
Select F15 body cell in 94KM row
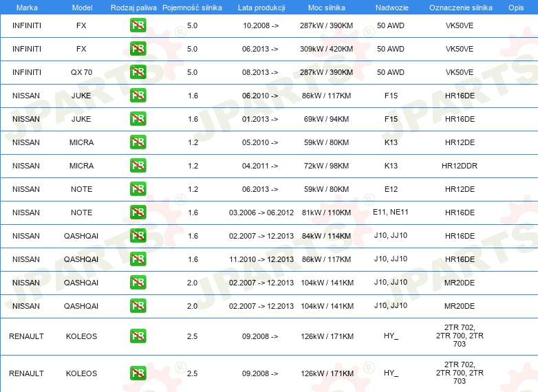pyautogui.click(x=391, y=119)
